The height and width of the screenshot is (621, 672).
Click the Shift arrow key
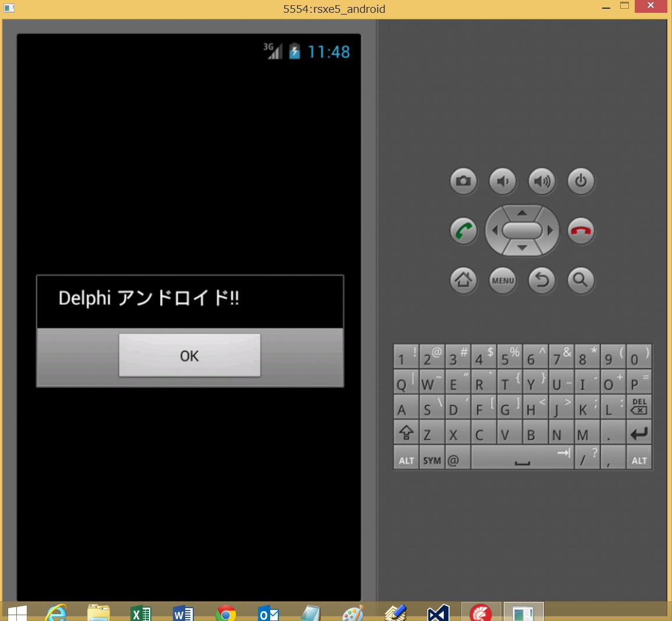coord(406,432)
